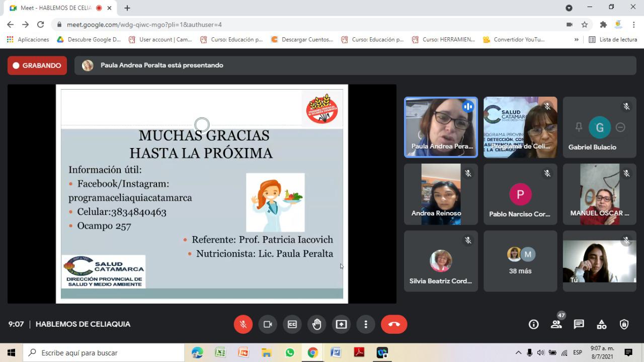Screen dimensions: 644x362
Task: Toggle the camera button
Action: (268, 324)
